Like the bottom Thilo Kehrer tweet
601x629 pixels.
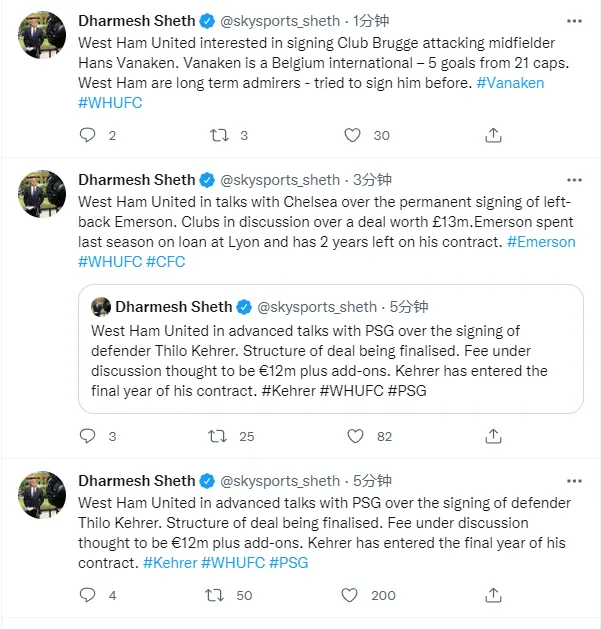(350, 595)
